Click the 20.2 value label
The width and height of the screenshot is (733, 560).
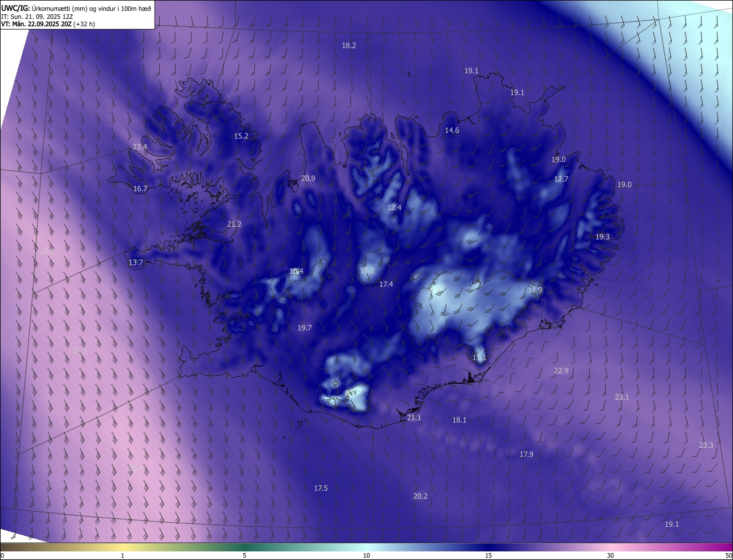pos(420,496)
